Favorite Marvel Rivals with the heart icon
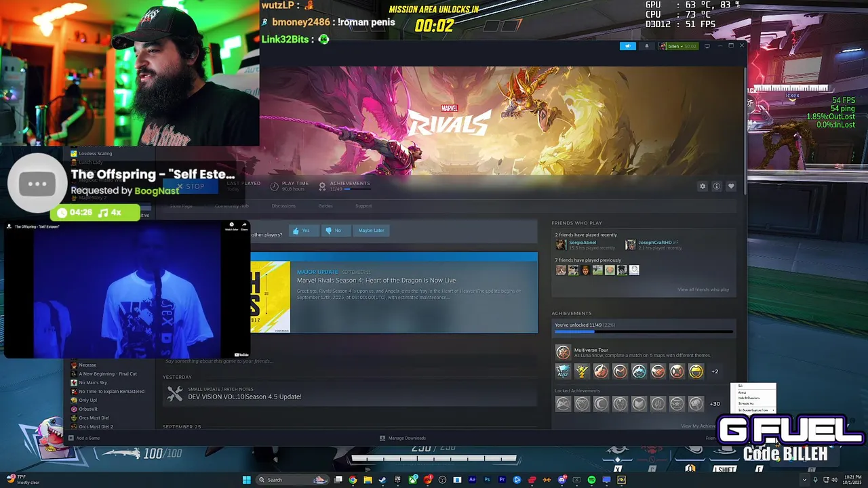Image resolution: width=868 pixels, height=488 pixels. click(x=731, y=186)
